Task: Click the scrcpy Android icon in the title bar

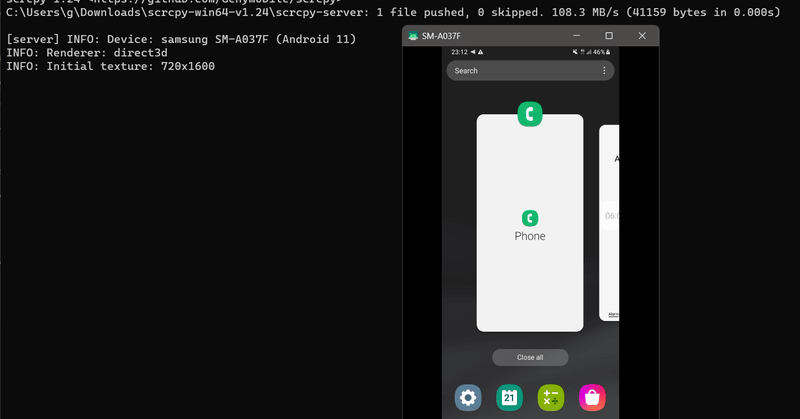Action: (x=413, y=36)
